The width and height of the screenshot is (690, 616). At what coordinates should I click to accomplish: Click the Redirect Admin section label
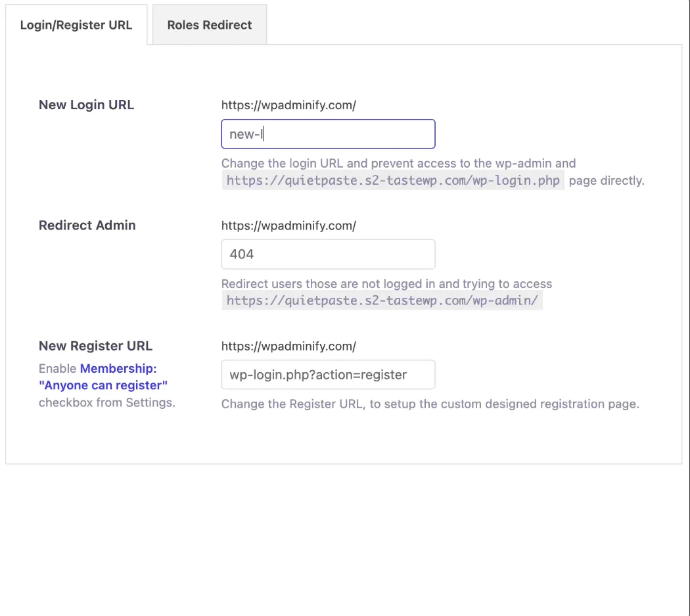[x=87, y=225]
